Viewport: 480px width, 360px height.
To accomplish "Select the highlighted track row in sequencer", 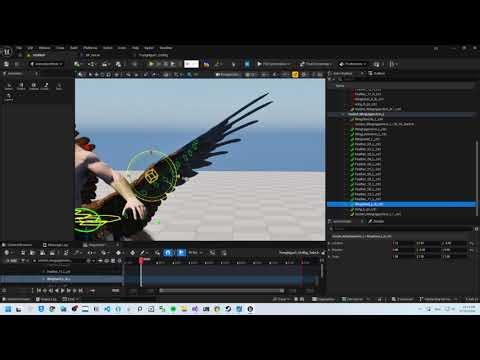I will click(x=62, y=279).
